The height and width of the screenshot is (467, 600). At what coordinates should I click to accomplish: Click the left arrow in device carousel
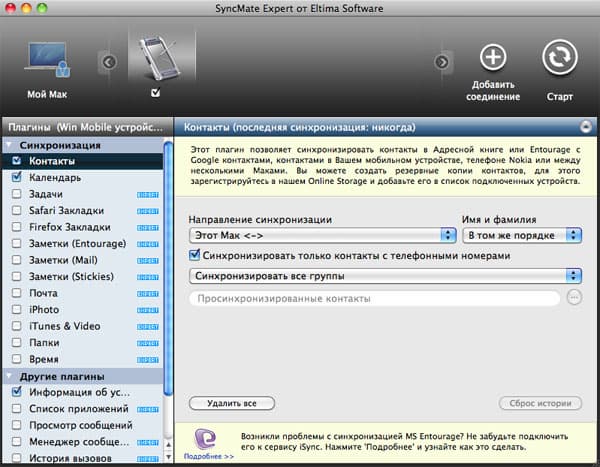click(x=109, y=62)
